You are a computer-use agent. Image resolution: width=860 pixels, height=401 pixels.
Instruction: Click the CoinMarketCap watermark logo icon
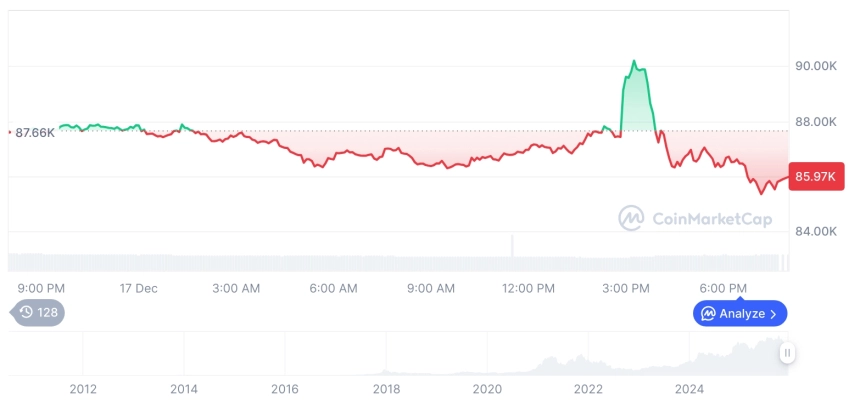point(631,218)
